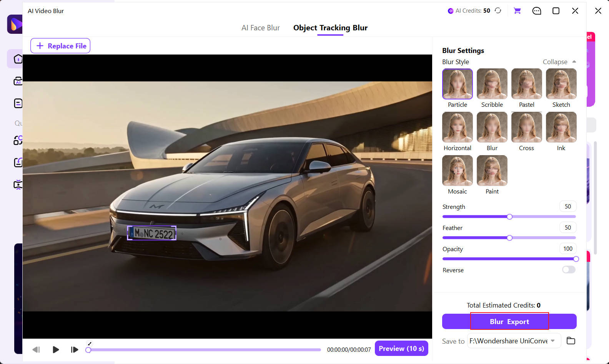Click the Blur Export button
This screenshot has width=609, height=364.
click(509, 321)
